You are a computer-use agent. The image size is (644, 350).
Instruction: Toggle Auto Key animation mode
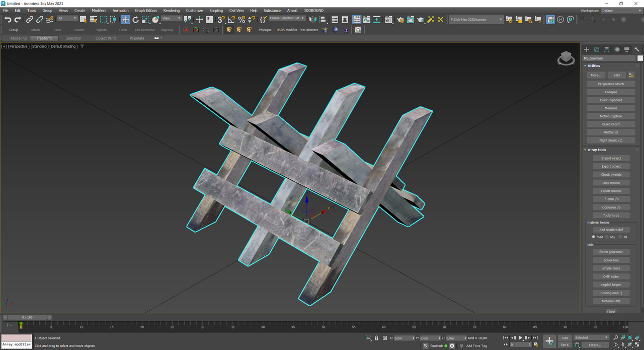pos(565,338)
